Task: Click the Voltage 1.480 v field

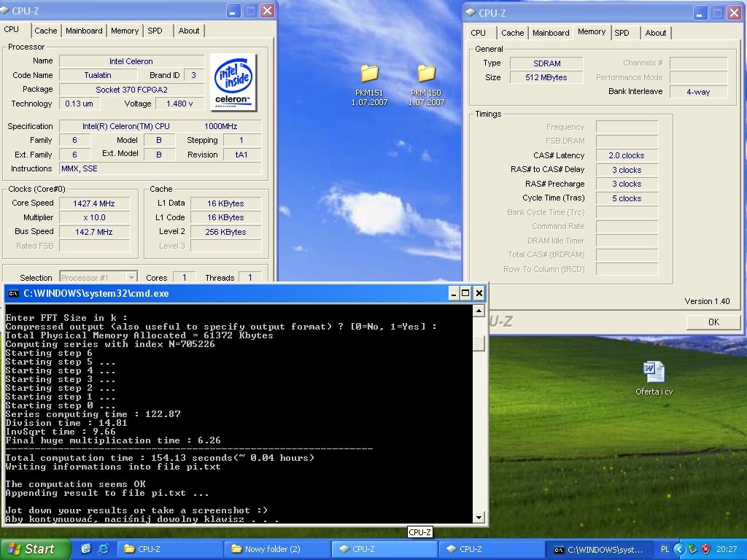Action: coord(179,104)
